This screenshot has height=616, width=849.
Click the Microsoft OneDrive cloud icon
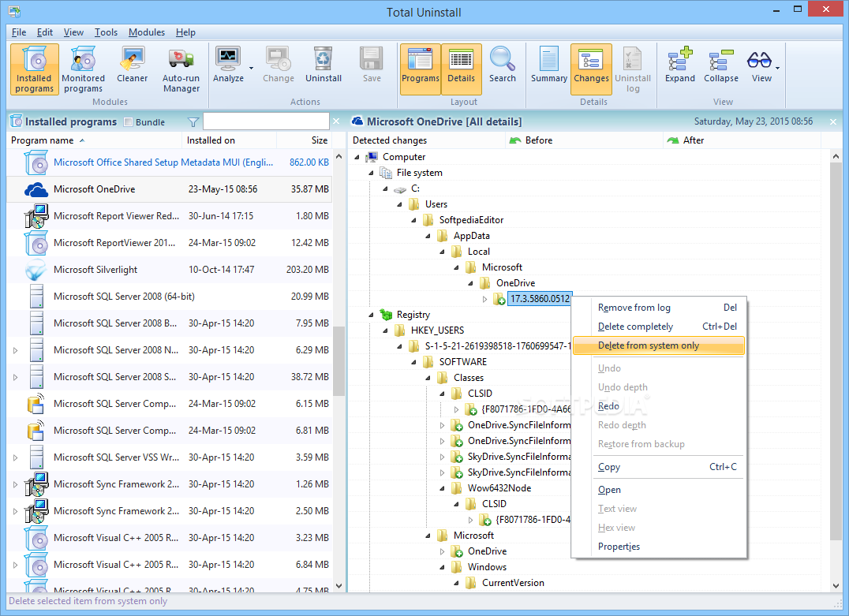coord(36,189)
